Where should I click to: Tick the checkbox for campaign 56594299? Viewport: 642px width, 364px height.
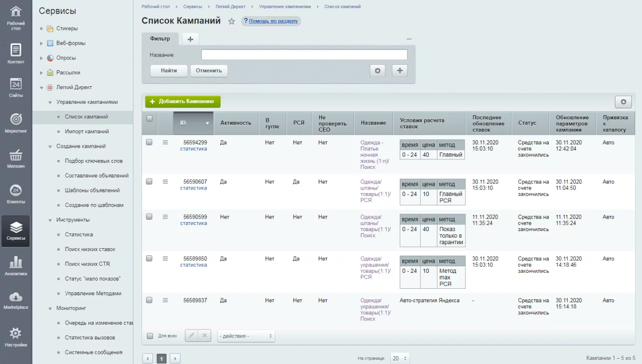click(x=149, y=142)
